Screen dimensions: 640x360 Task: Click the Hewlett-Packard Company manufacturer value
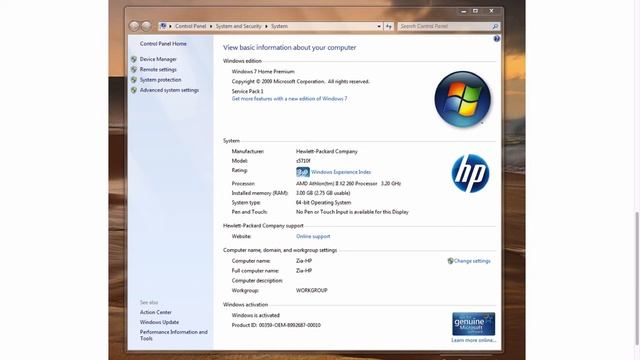[327, 151]
